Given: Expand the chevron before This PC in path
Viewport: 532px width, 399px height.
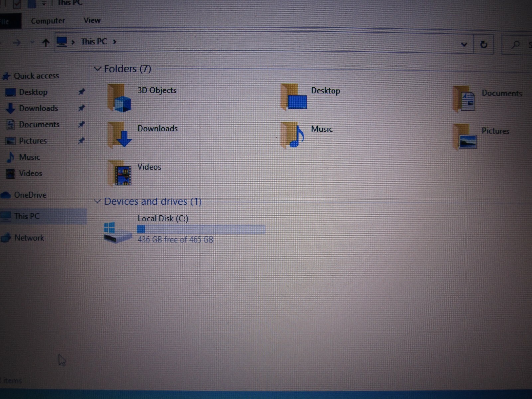Looking at the screenshot, I should coord(73,42).
